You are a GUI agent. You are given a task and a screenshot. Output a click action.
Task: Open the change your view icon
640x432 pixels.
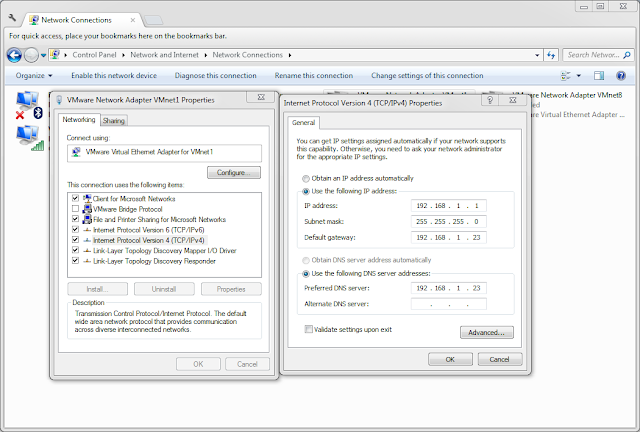[566, 76]
